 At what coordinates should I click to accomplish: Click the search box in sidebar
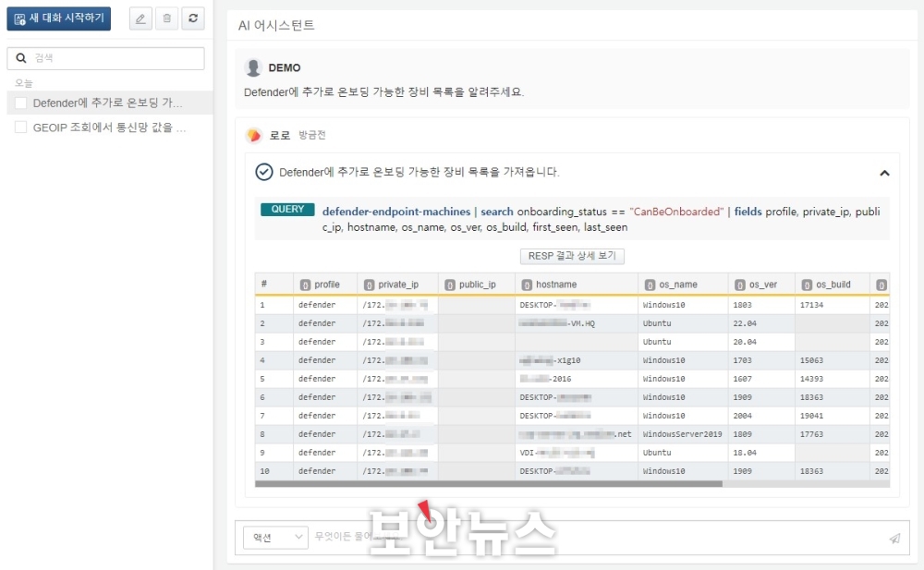(106, 58)
